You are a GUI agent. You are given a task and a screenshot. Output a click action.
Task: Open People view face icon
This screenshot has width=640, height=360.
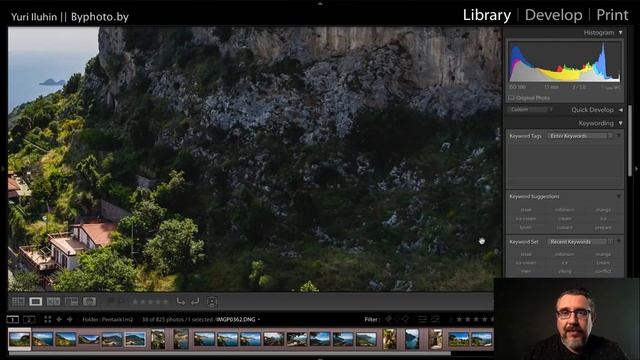pyautogui.click(x=89, y=302)
